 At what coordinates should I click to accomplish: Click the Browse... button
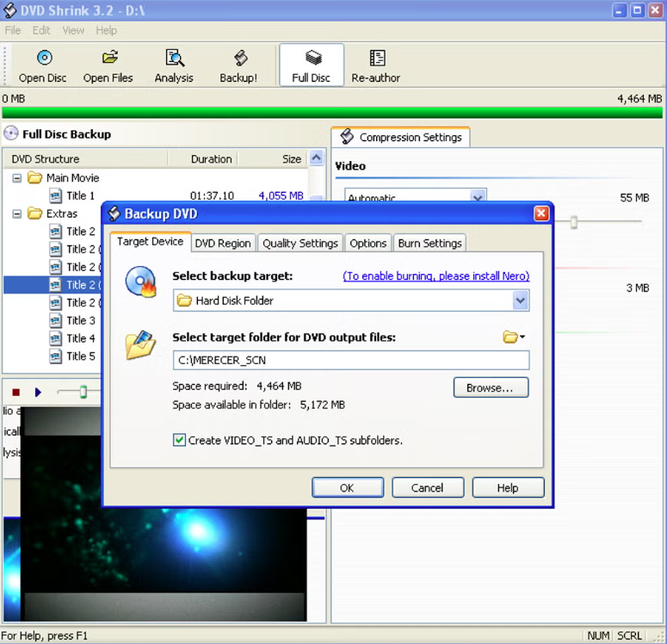point(491,387)
